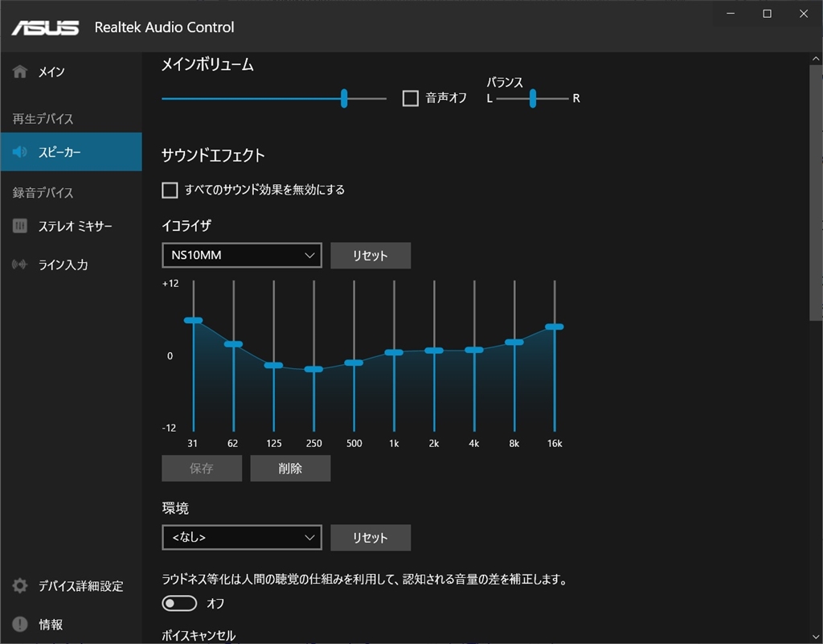
Task: Click the 250 Hz equalizer slider handle
Action: (x=314, y=369)
